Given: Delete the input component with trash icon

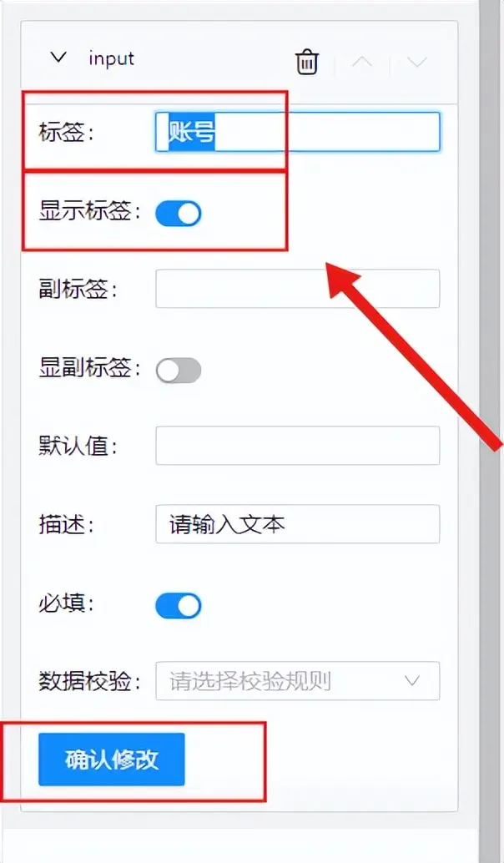Looking at the screenshot, I should 307,62.
